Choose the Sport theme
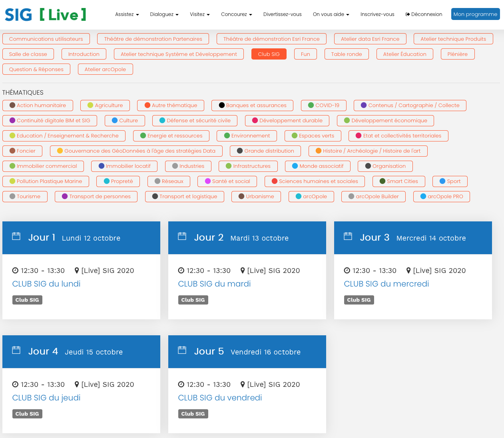The width and height of the screenshot is (504, 438). (x=450, y=181)
